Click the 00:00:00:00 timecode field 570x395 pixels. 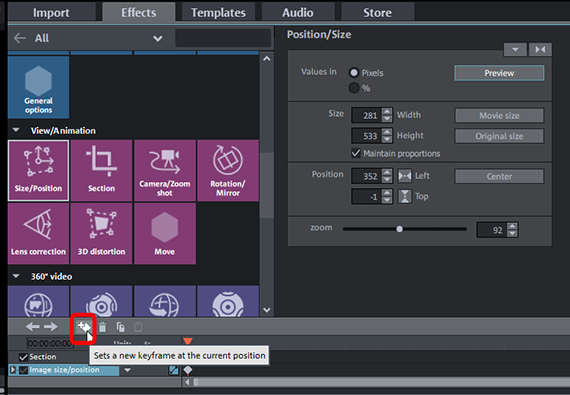50,343
